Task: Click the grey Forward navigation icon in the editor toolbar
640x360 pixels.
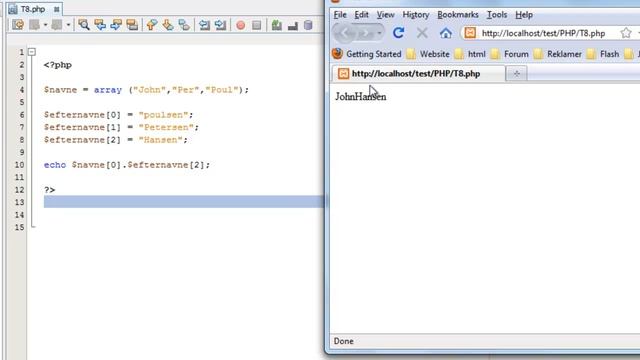Action: pos(57,25)
